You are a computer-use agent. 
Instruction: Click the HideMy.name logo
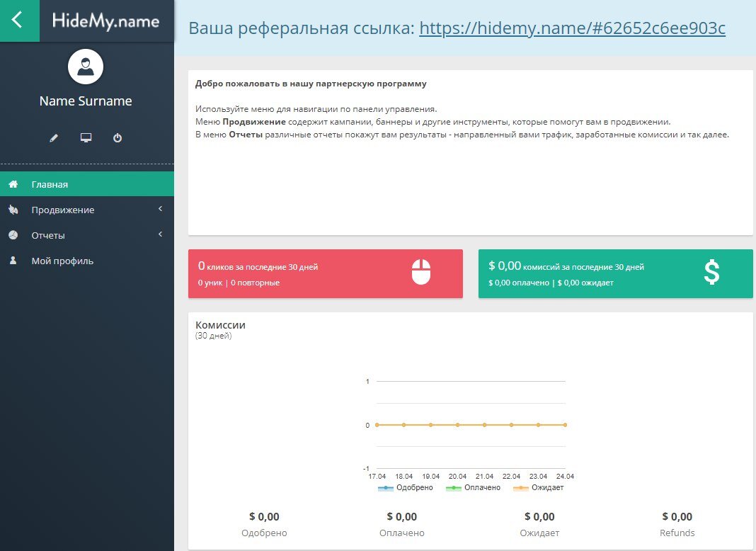(108, 21)
